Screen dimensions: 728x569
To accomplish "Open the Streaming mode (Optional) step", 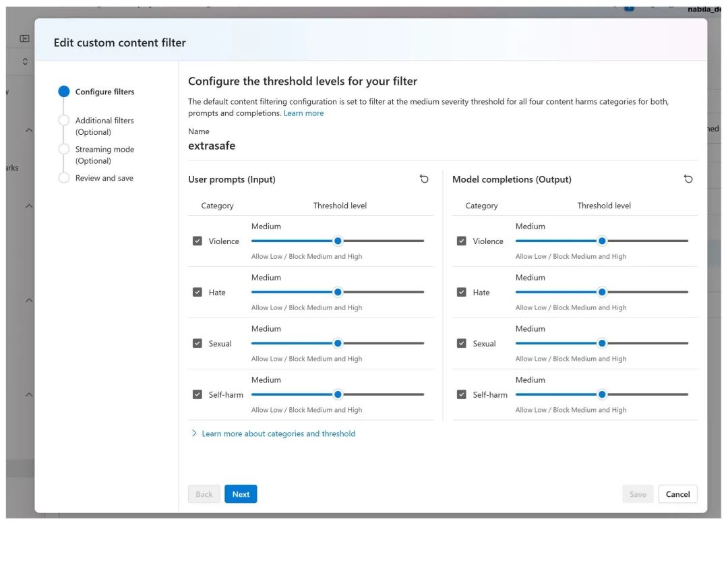I will point(105,154).
